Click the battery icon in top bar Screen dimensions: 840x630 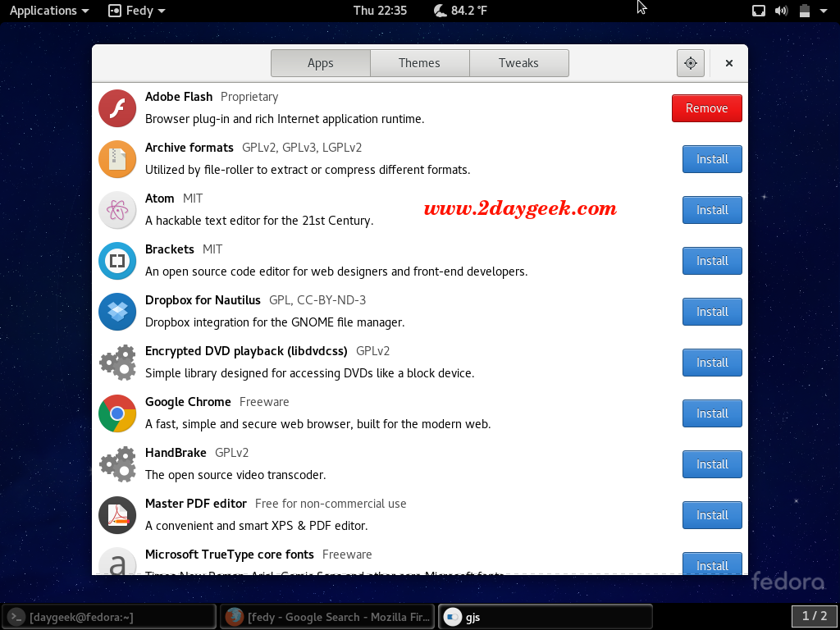[804, 11]
